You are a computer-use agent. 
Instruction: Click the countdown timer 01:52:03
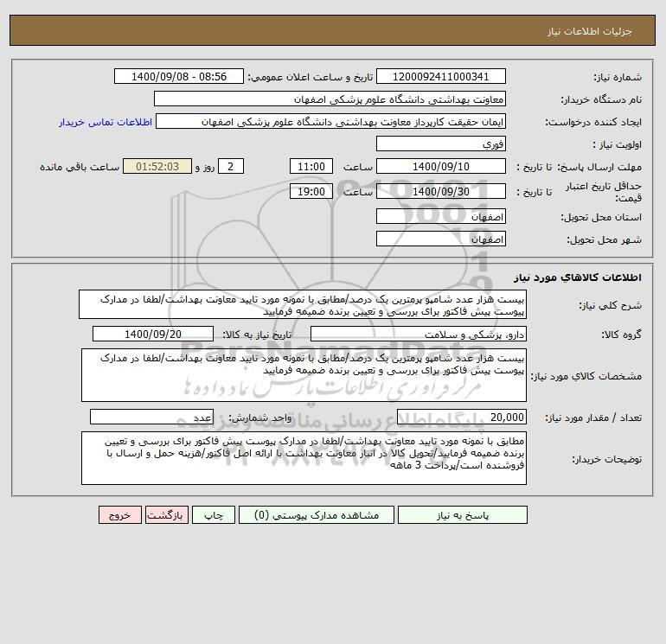pyautogui.click(x=157, y=167)
